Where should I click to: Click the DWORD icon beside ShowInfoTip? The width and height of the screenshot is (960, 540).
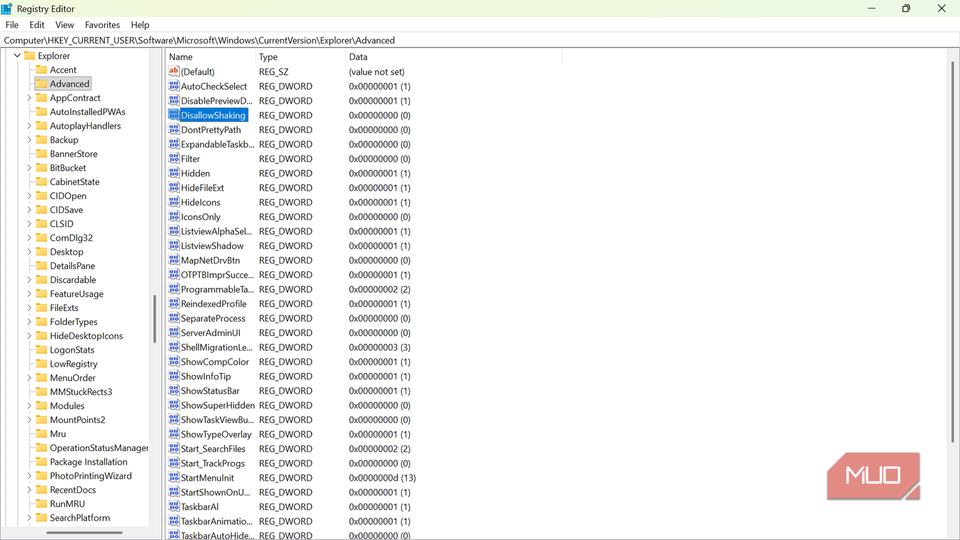coord(174,377)
